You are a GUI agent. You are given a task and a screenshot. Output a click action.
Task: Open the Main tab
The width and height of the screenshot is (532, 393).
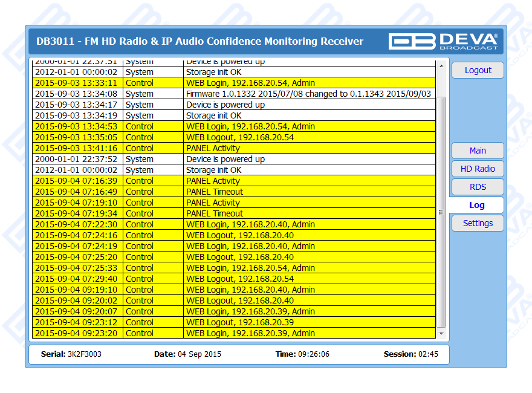click(478, 151)
